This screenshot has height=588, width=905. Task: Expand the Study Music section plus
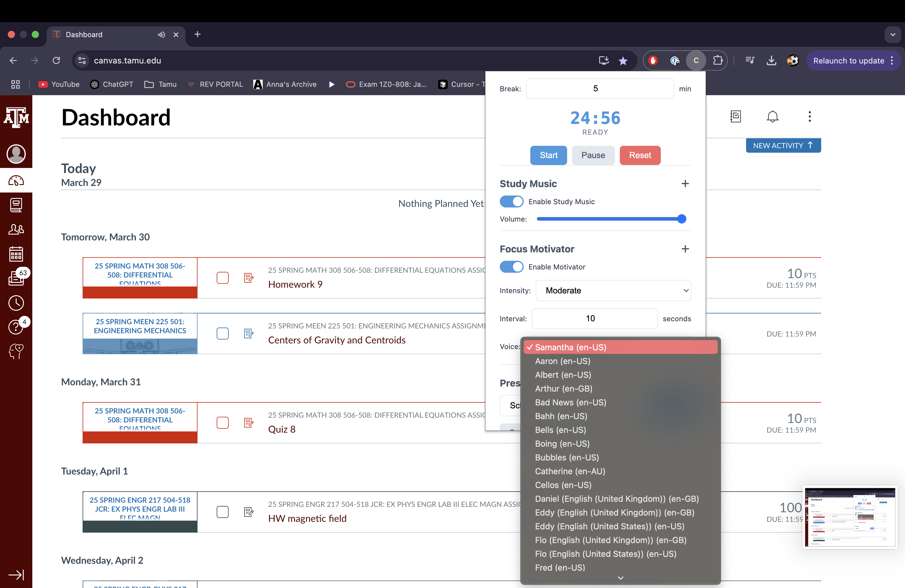point(685,184)
